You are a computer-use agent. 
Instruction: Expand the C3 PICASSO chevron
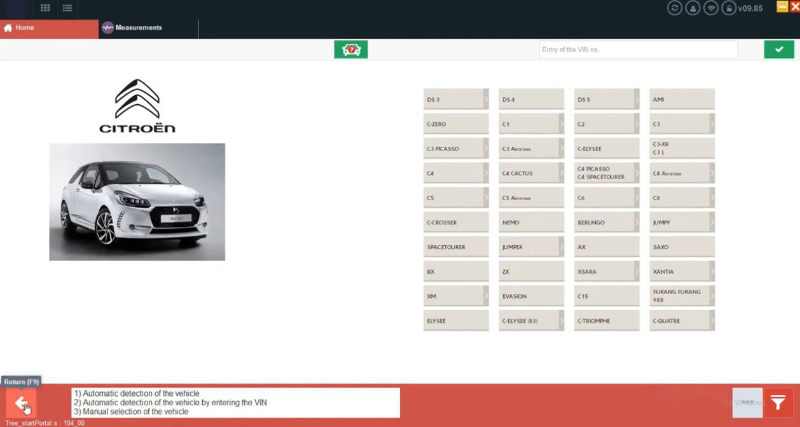point(486,148)
